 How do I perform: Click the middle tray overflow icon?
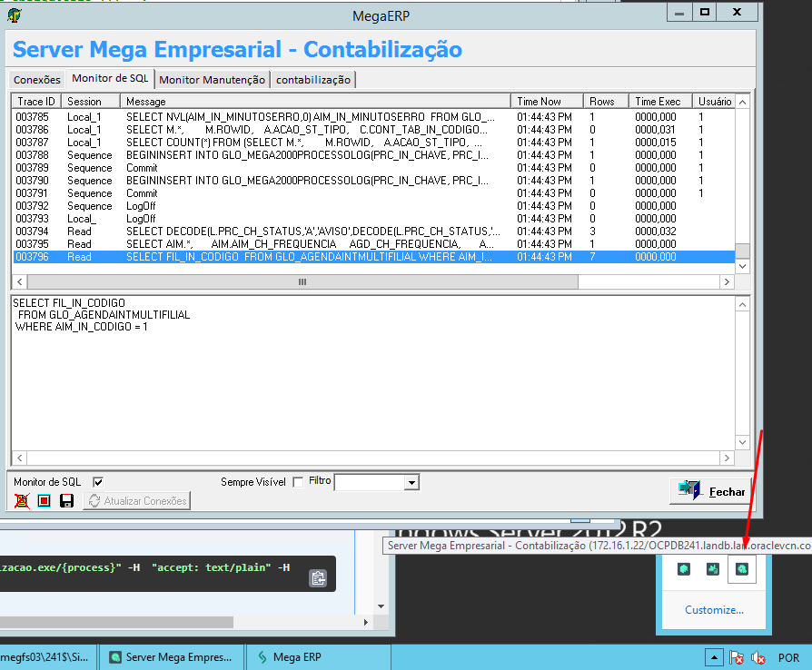tap(713, 569)
